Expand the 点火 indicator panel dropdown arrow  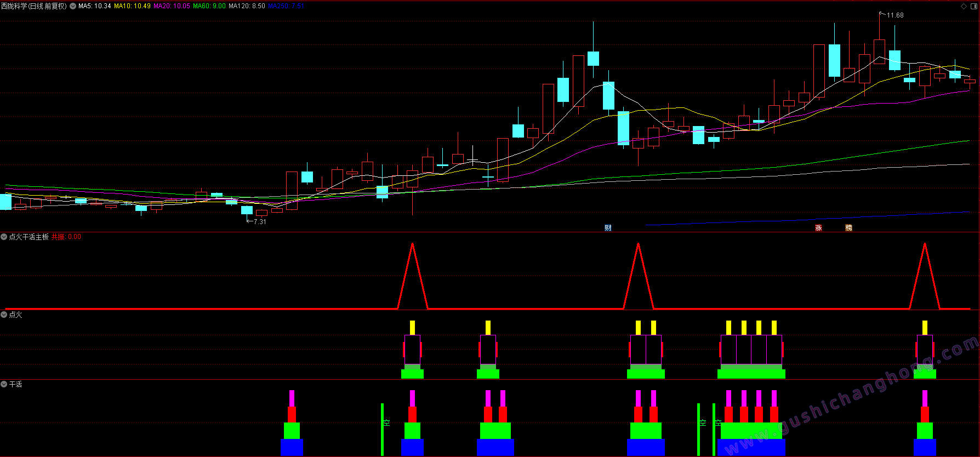(4, 315)
